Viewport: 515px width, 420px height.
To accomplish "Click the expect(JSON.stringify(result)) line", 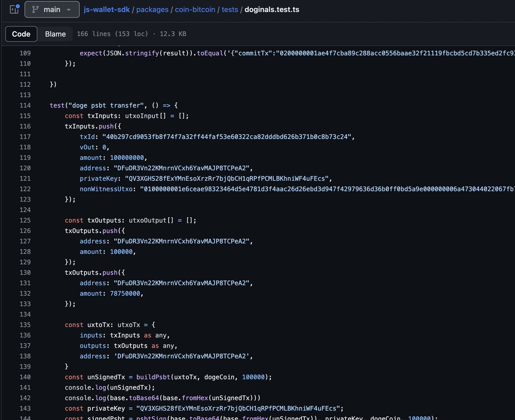I will 297,53.
